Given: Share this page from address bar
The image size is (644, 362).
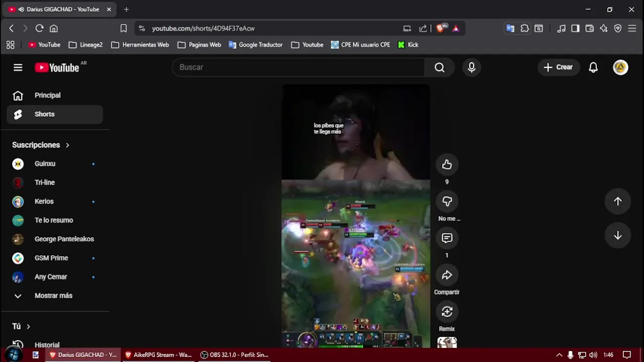Looking at the screenshot, I should click(x=423, y=29).
